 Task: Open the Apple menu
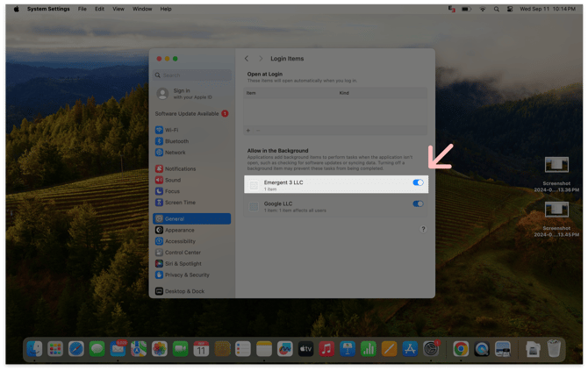point(16,9)
